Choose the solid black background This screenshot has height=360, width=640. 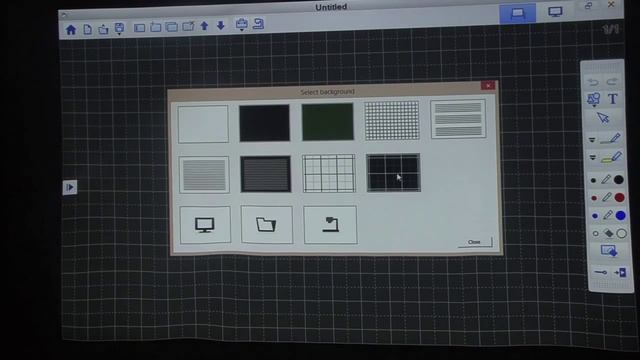(x=264, y=123)
